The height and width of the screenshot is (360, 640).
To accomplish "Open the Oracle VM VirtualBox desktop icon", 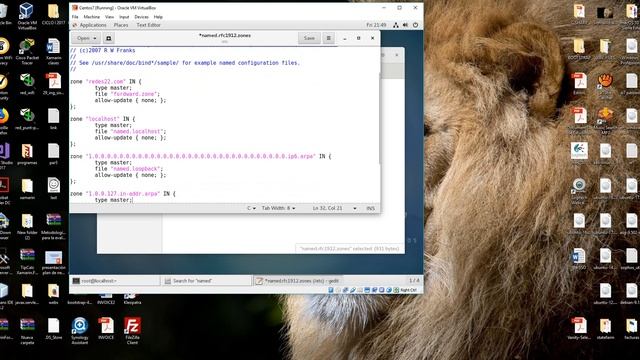I will click(x=27, y=14).
